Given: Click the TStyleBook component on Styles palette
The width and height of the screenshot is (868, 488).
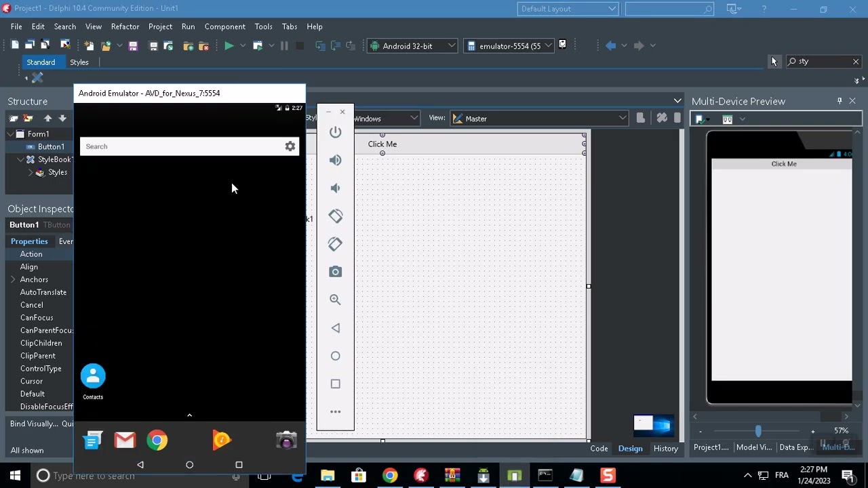Looking at the screenshot, I should [x=37, y=78].
